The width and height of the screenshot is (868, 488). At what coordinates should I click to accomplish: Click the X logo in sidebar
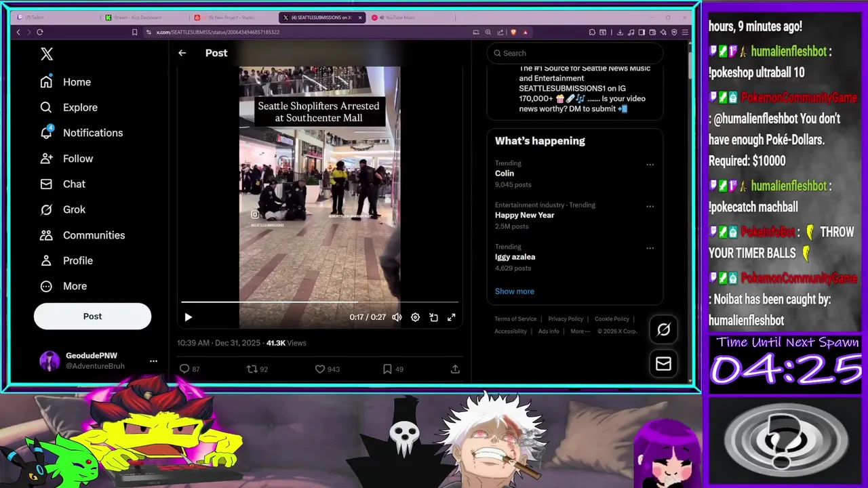pyautogui.click(x=47, y=54)
